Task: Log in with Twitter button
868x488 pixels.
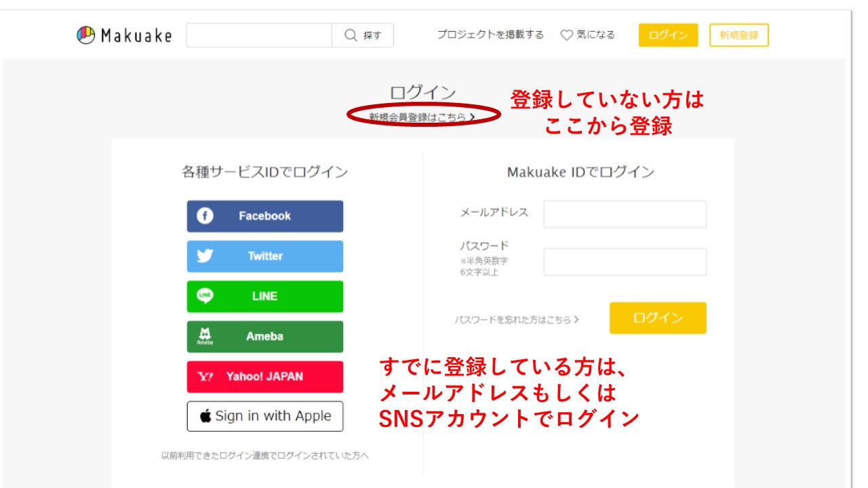Action: [265, 256]
